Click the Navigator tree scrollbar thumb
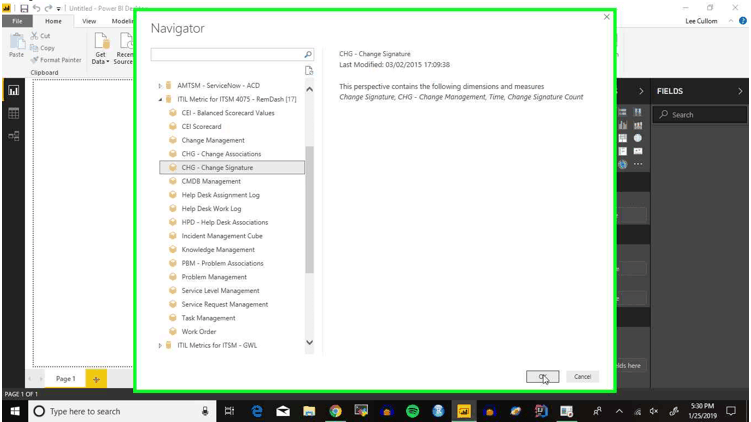This screenshot has height=422, width=751. point(309,209)
